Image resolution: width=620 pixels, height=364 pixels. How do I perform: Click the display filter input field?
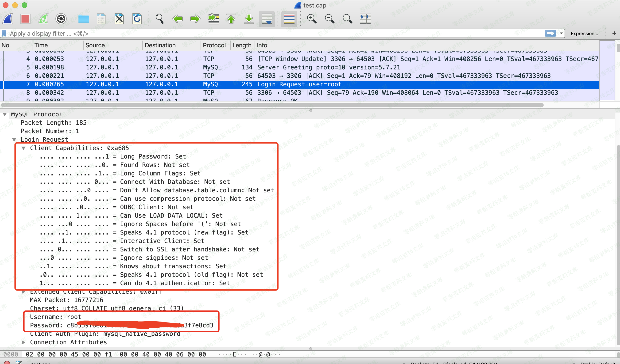coord(271,34)
